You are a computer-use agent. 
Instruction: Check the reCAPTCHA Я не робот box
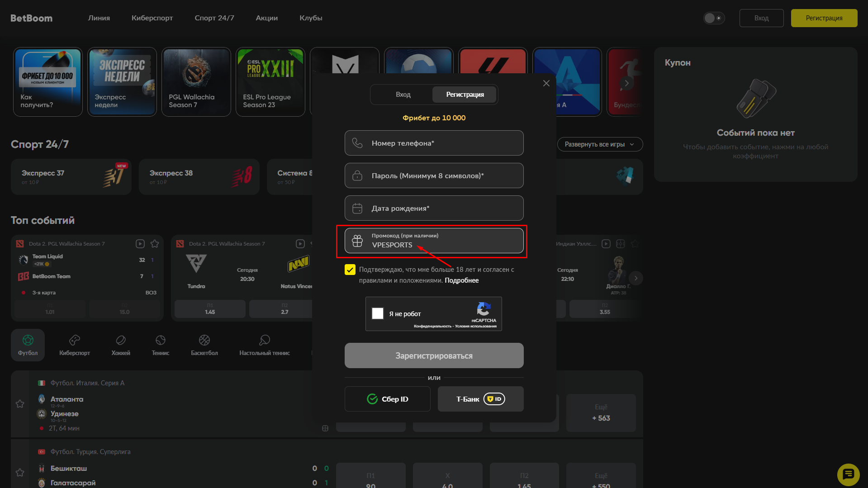pos(378,313)
